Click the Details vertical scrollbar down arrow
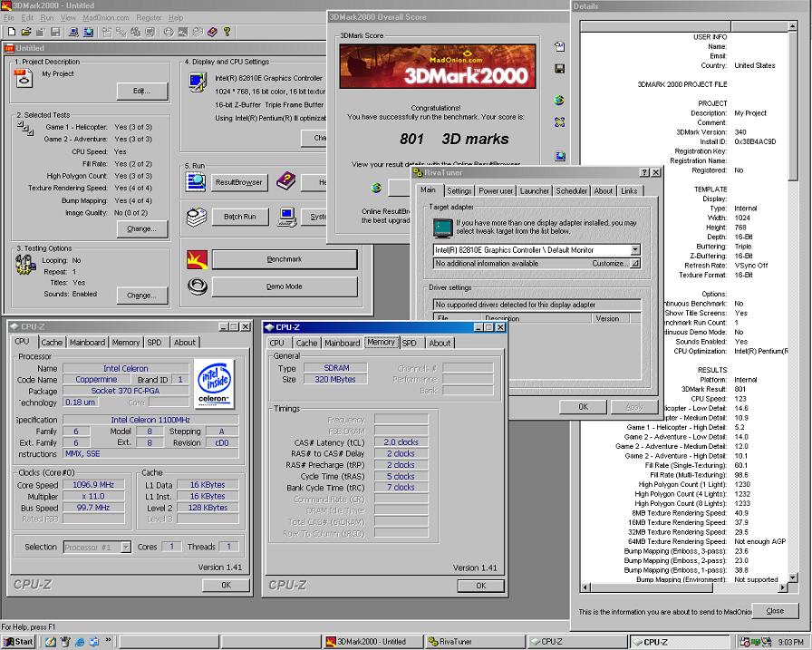Image resolution: width=812 pixels, height=650 pixels. coord(792,577)
